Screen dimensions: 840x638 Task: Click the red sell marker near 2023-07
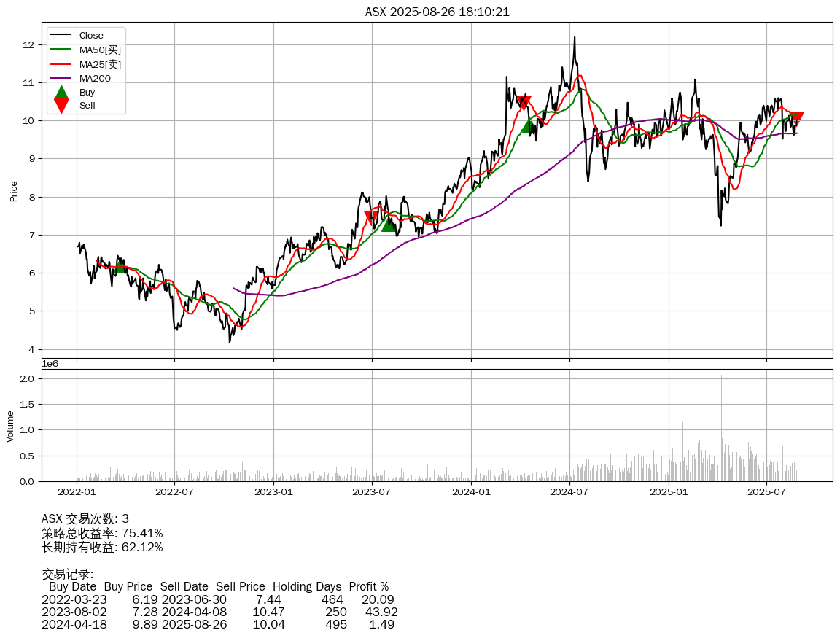371,217
